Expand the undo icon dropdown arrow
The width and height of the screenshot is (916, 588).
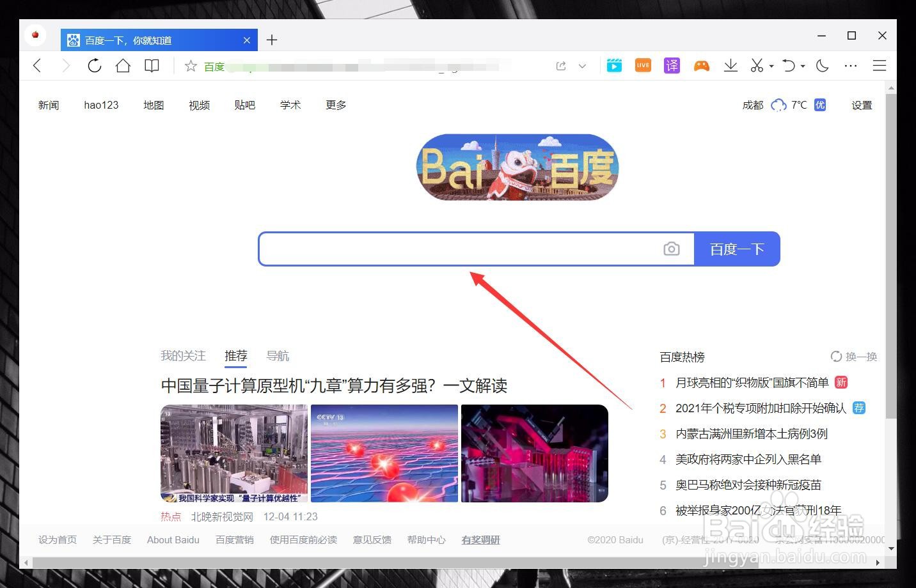tap(803, 66)
